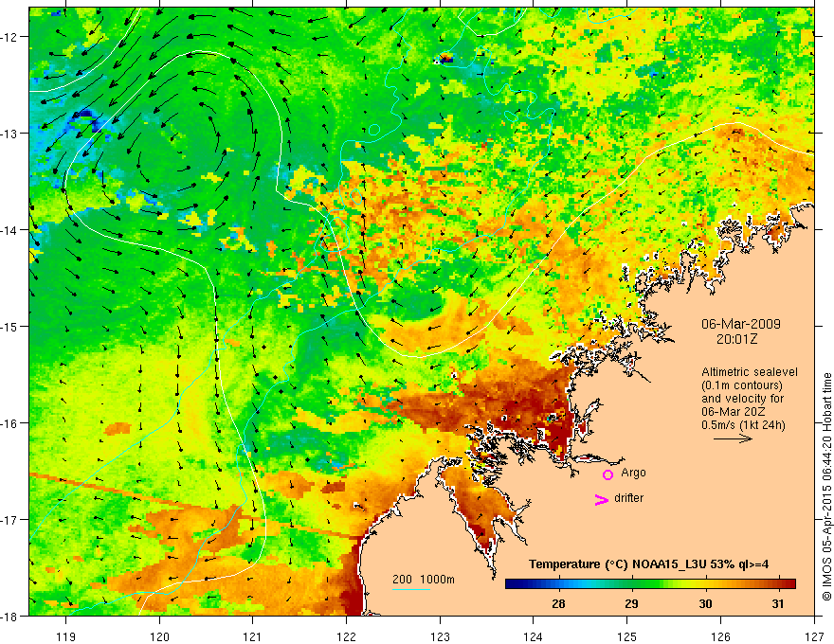834x644 pixels.
Task: Click the 'drifter' legend label
Action: click(628, 498)
